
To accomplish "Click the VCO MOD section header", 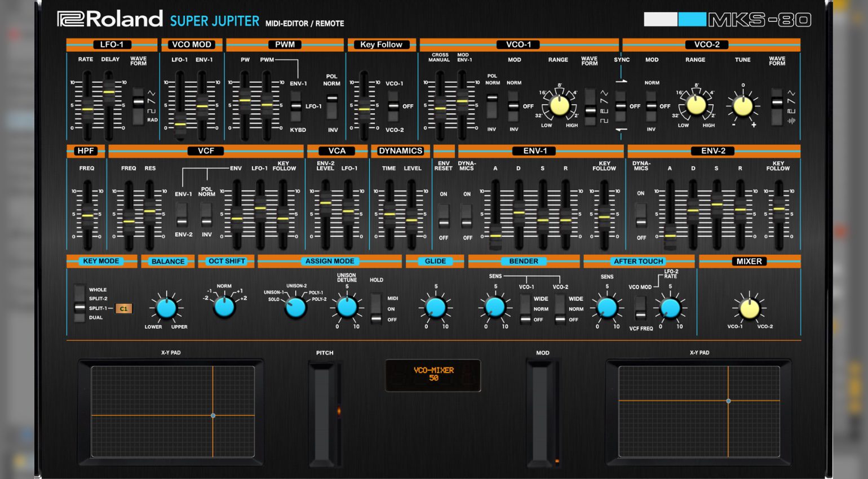I will 192,45.
